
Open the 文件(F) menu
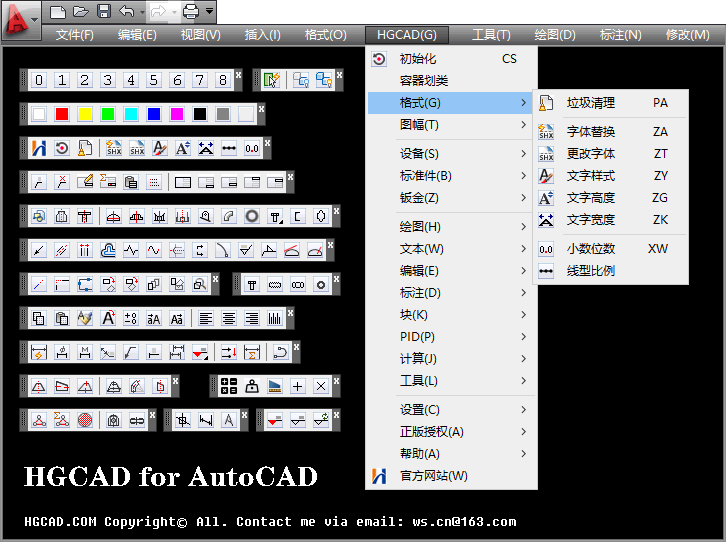point(75,35)
